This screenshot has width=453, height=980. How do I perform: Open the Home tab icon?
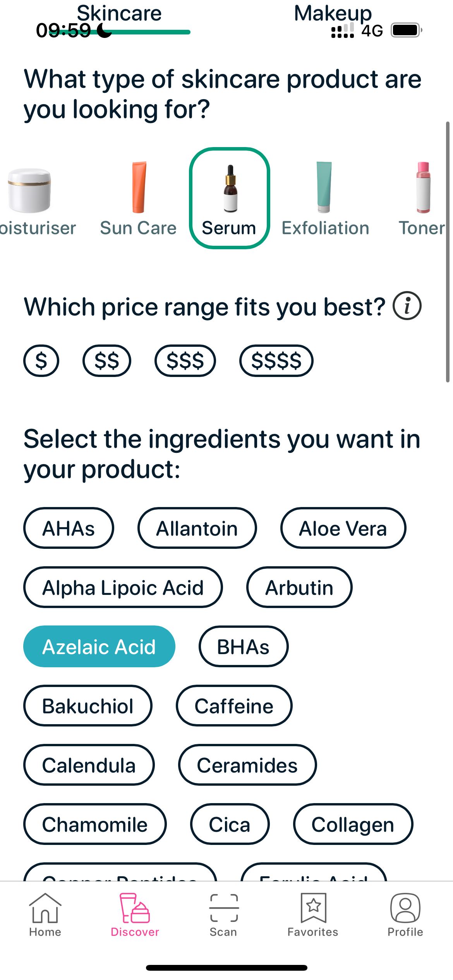click(45, 908)
